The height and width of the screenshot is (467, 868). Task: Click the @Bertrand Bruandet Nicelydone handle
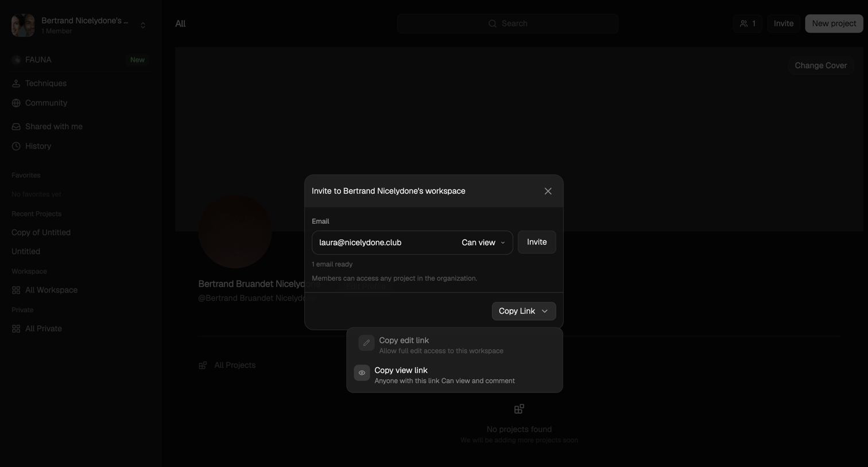click(x=257, y=298)
